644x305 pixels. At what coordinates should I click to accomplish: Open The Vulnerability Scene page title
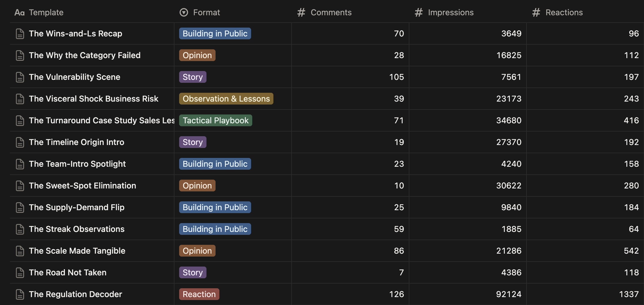(x=75, y=77)
